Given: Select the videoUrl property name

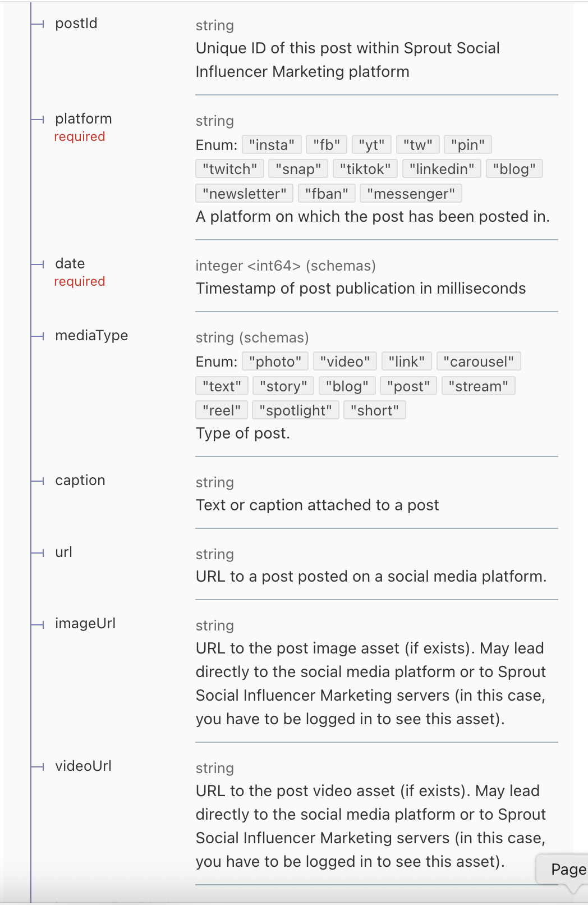Looking at the screenshot, I should [84, 766].
